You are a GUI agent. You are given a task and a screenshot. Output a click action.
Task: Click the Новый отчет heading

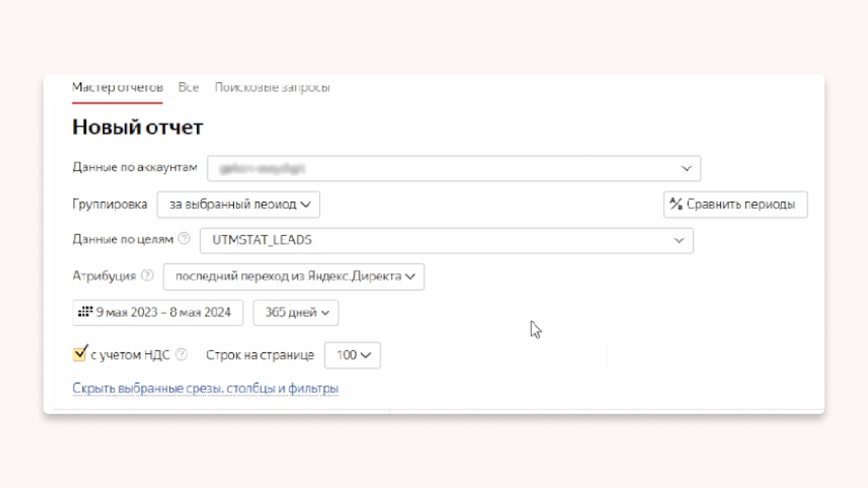(x=138, y=127)
